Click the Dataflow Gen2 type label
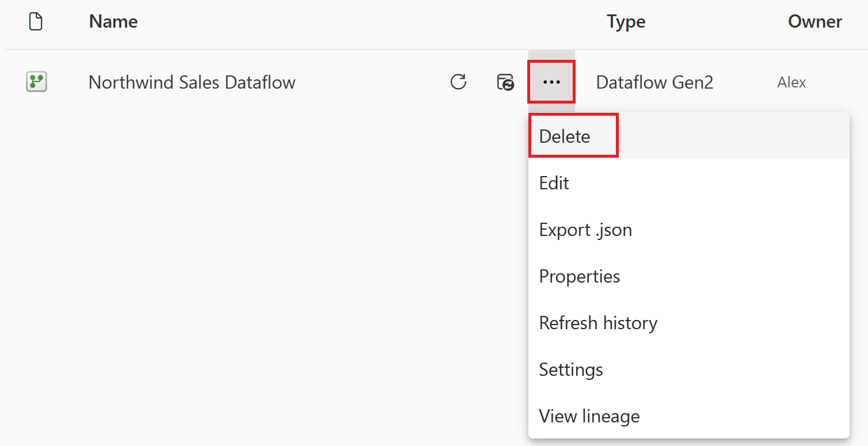This screenshot has width=868, height=446. pyautogui.click(x=654, y=82)
